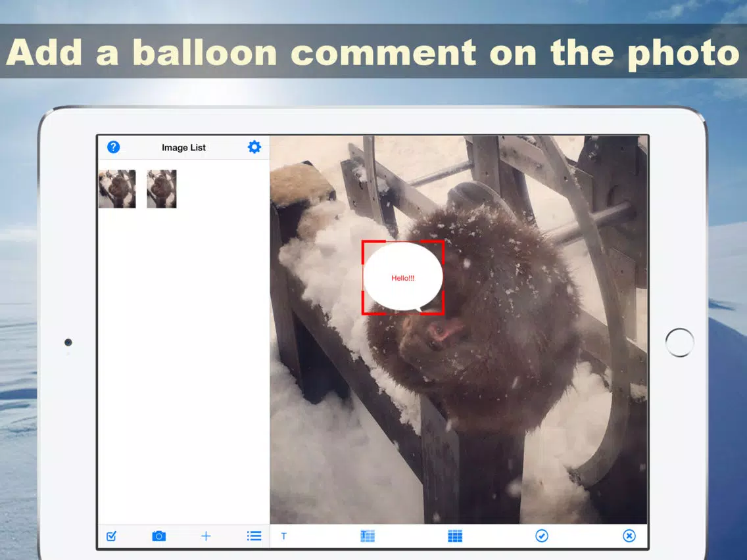
Task: Open the help question mark icon
Action: pos(113,147)
